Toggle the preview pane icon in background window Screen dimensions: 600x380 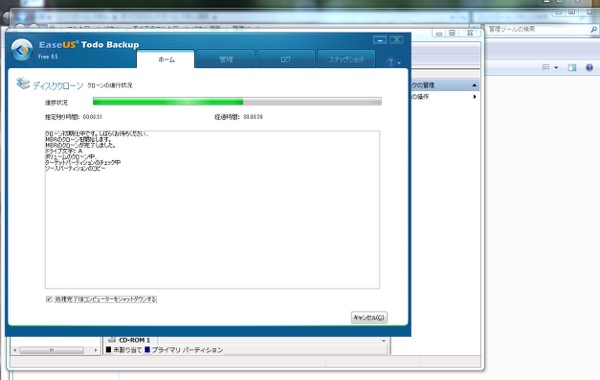click(x=572, y=68)
